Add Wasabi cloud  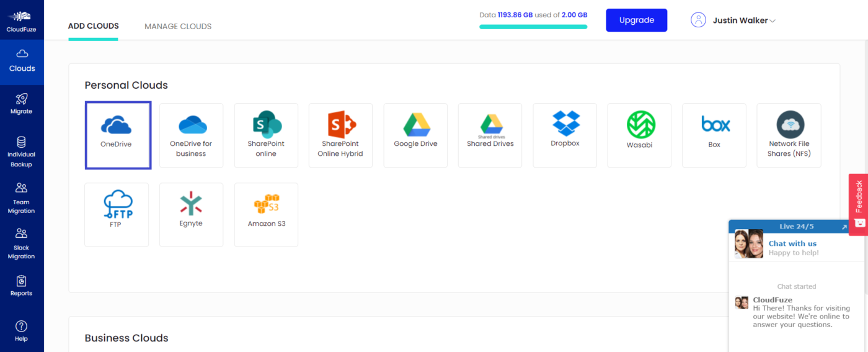[639, 135]
